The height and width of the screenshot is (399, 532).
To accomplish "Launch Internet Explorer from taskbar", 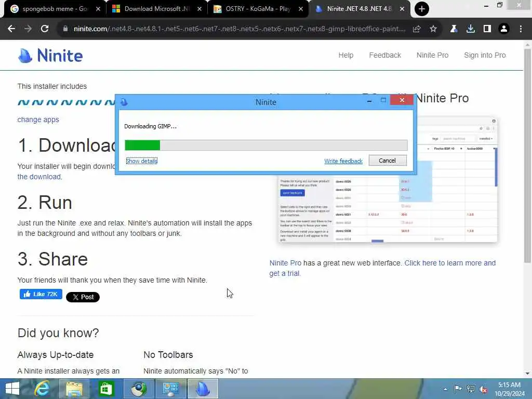I will coord(42,389).
